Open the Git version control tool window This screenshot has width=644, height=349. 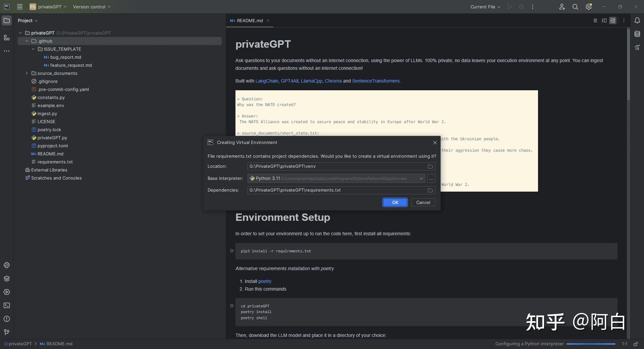click(7, 332)
